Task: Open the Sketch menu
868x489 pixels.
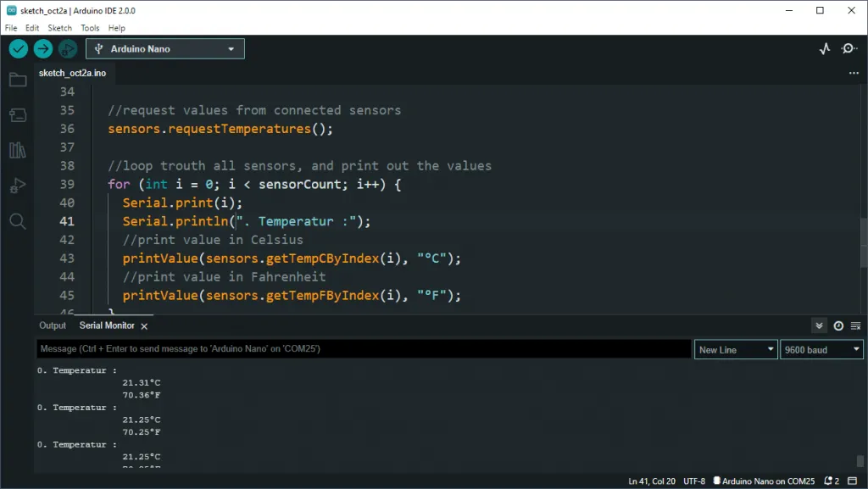Action: (59, 28)
